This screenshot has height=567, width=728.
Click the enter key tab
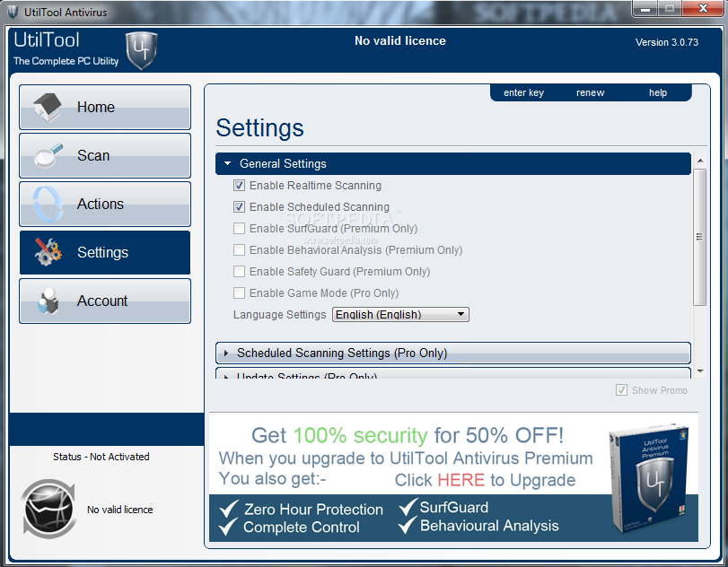click(x=523, y=92)
